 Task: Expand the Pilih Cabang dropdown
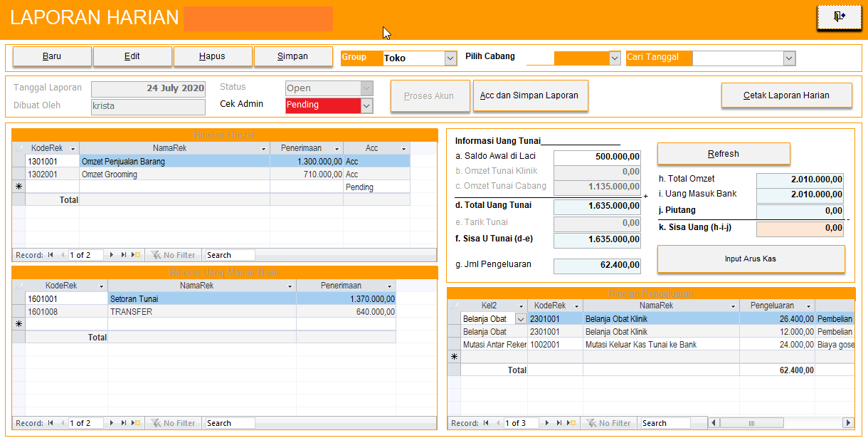pyautogui.click(x=615, y=58)
